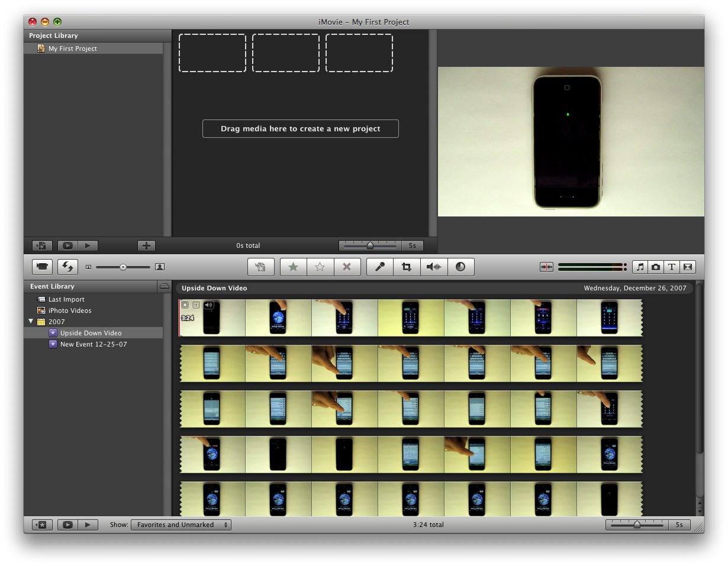Viewport: 728px width, 566px height.
Task: Click the iPhoto Videos icon in Event Library
Action: (41, 311)
